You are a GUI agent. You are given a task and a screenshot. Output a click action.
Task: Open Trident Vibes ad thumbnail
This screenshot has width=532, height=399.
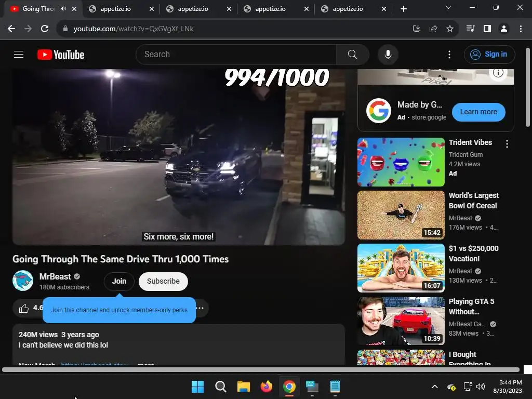[401, 162]
